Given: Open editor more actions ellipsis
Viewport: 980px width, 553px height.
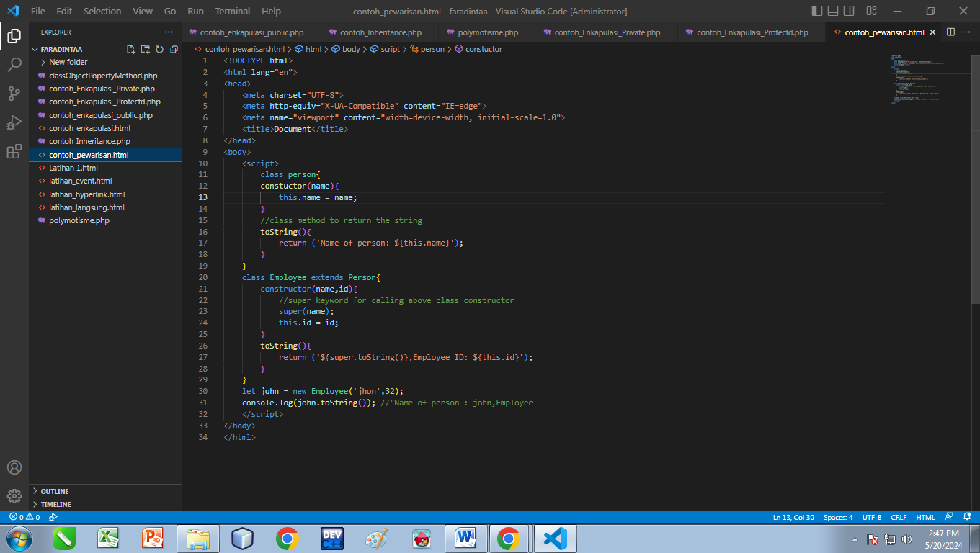Looking at the screenshot, I should pyautogui.click(x=967, y=32).
